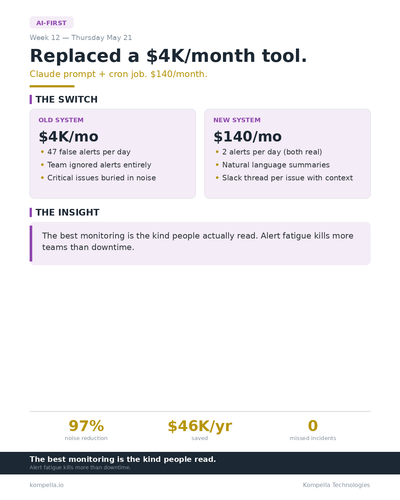Click the $140/mo price figure
Viewport: 400px width, 500px height.
pyautogui.click(x=248, y=136)
